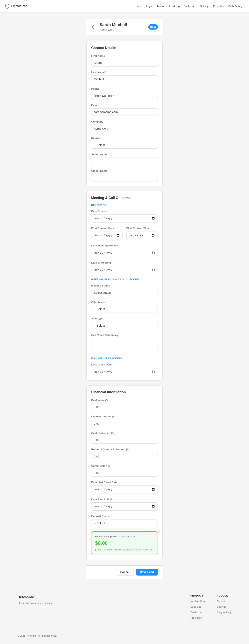The height and width of the screenshot is (644, 249).
Task: Open Login page from top navigation
Action: pos(149,6)
